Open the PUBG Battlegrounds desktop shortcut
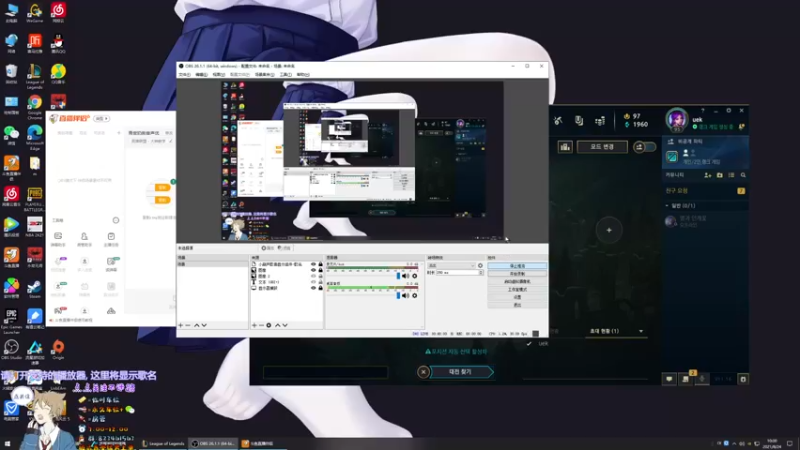The image size is (800, 450). (34, 198)
